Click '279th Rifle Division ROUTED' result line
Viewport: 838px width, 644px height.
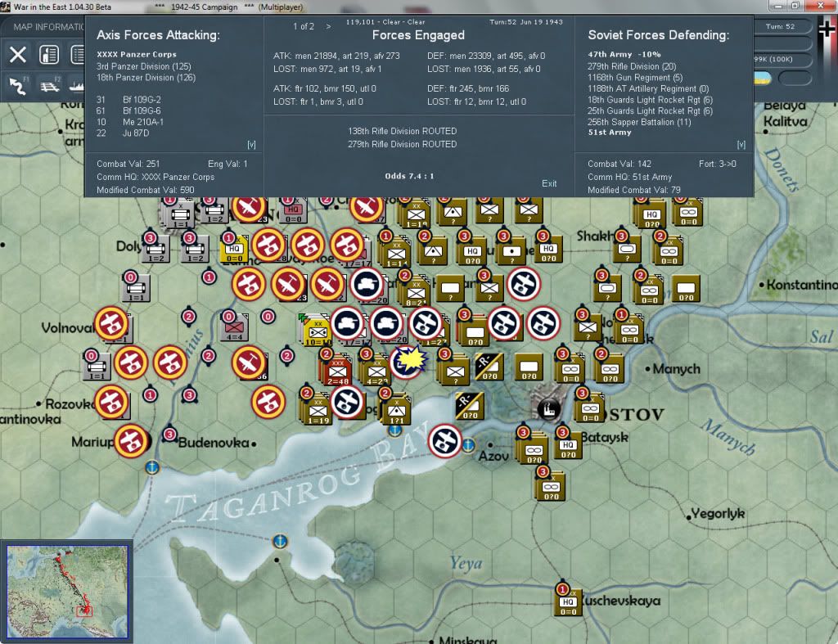point(402,144)
